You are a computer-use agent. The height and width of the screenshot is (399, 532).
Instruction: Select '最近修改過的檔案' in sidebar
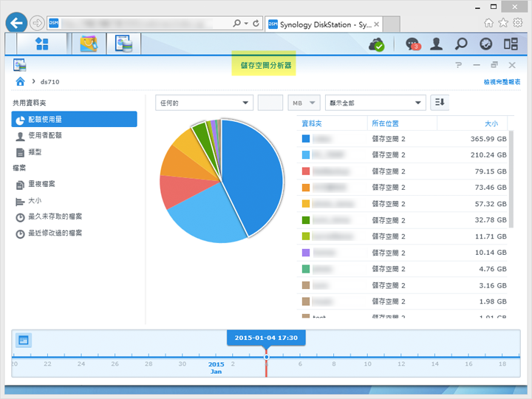pyautogui.click(x=75, y=233)
